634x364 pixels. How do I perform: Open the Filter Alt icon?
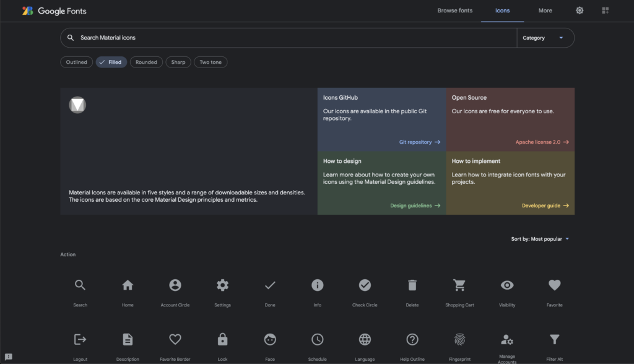(x=554, y=339)
